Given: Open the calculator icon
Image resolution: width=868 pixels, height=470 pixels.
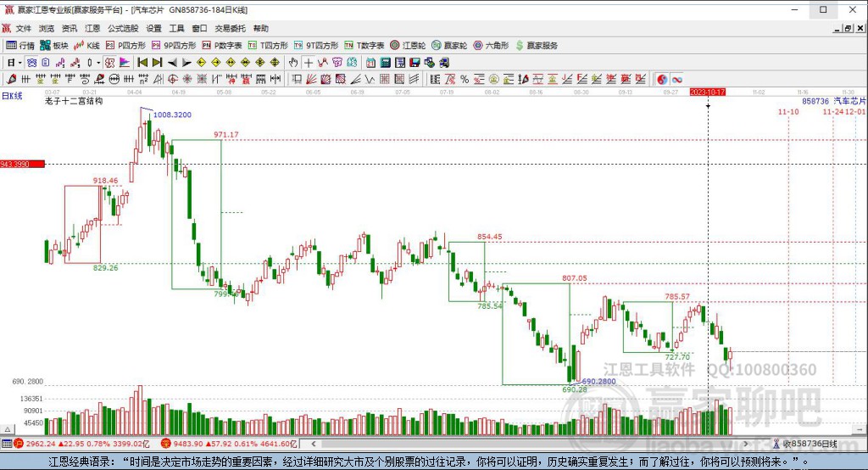Looking at the screenshot, I should pos(386,63).
